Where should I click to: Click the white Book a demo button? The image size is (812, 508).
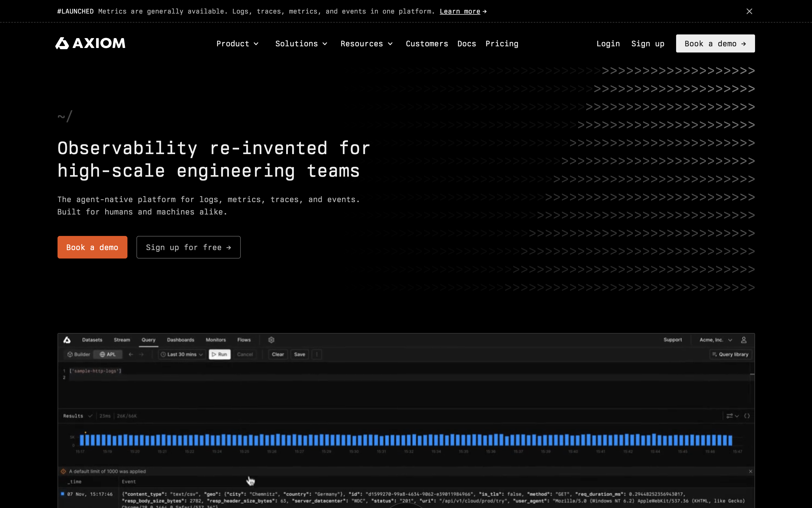(715, 44)
